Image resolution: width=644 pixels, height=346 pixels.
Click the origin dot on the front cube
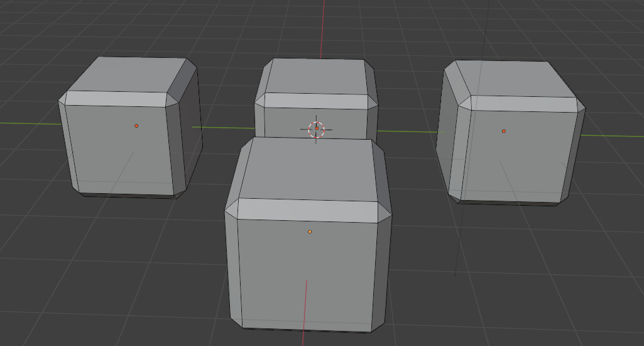click(x=310, y=232)
